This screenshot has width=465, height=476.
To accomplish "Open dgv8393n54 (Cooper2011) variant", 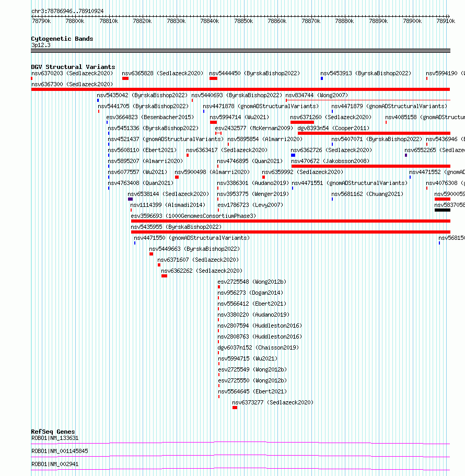I will [333, 128].
